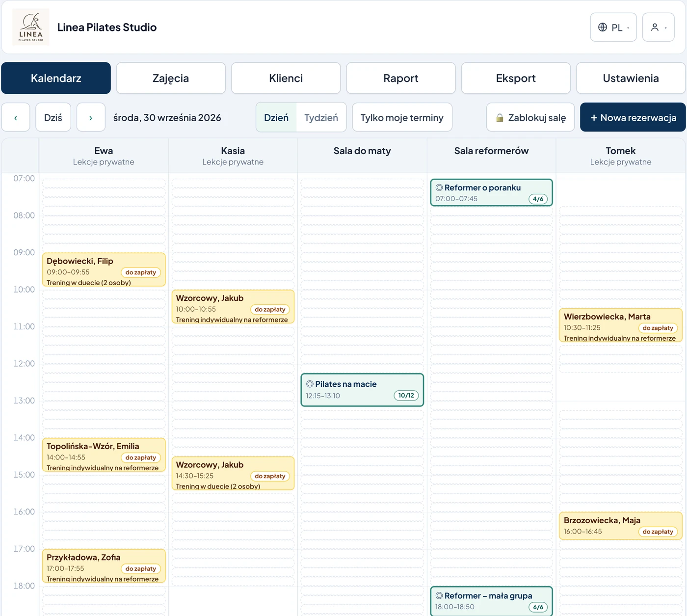Switch calendar view to Tydzień
Screen dimensions: 687x616
point(321,117)
